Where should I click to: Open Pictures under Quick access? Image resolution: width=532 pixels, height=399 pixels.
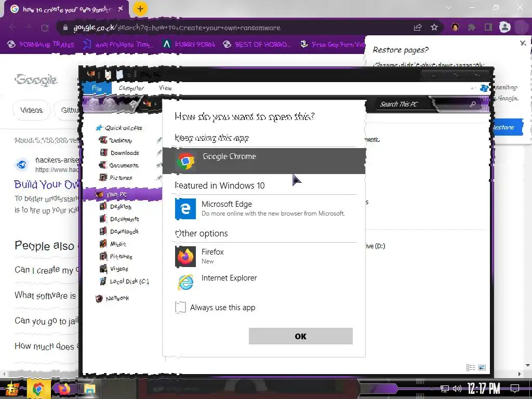coord(115,178)
